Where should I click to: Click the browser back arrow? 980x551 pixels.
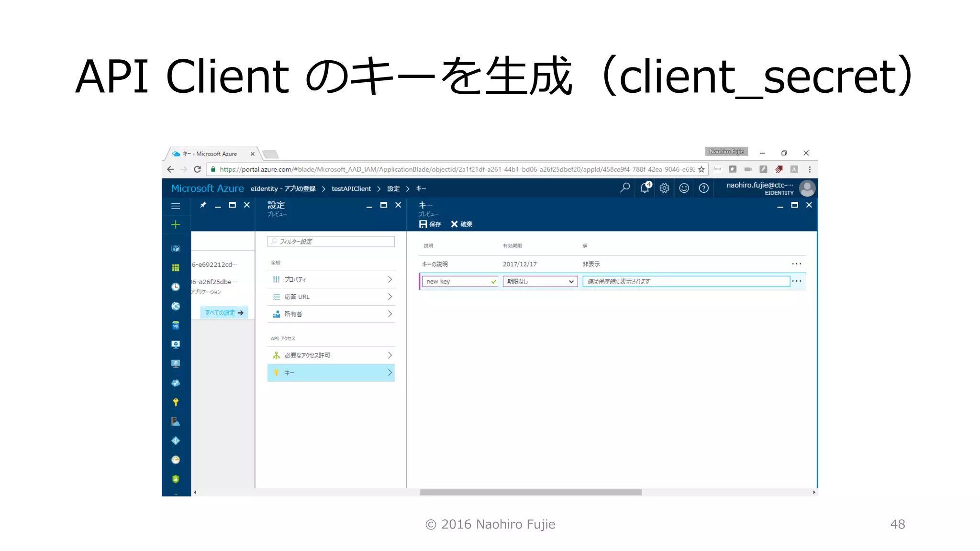(x=170, y=169)
